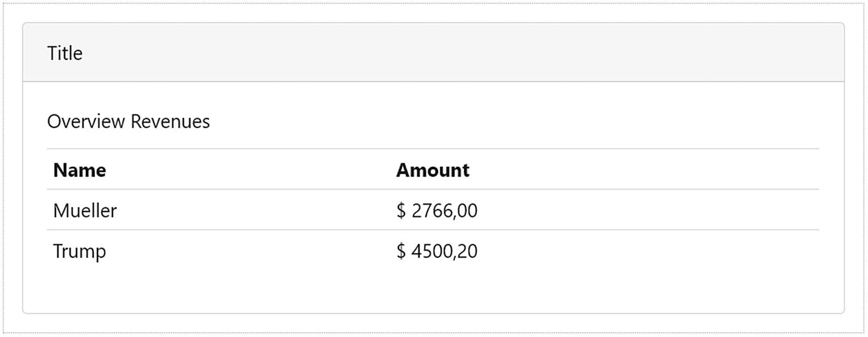Click blank space right of $ 4500,20
Image resolution: width=868 pixels, height=337 pixels.
[x=640, y=251]
